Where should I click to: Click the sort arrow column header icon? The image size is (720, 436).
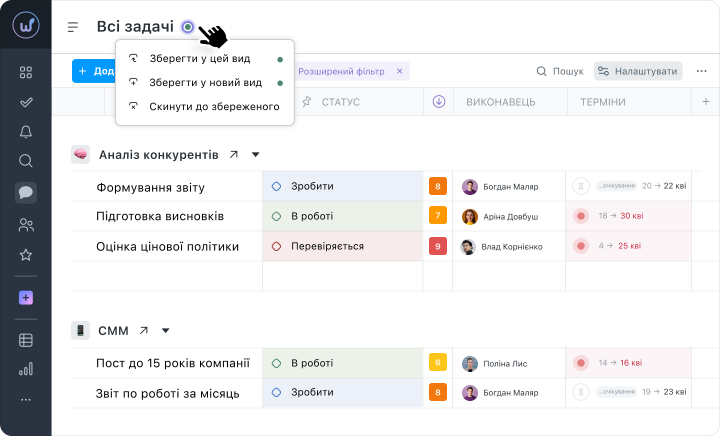(x=439, y=102)
